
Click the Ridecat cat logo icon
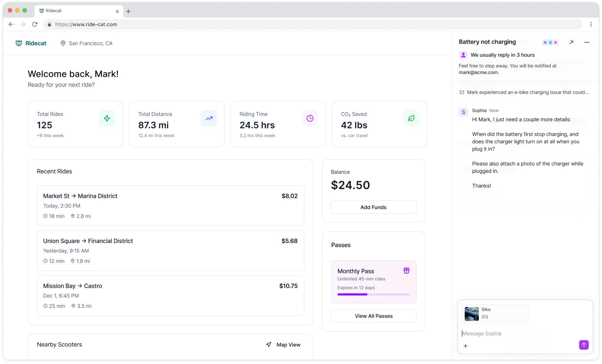[19, 43]
